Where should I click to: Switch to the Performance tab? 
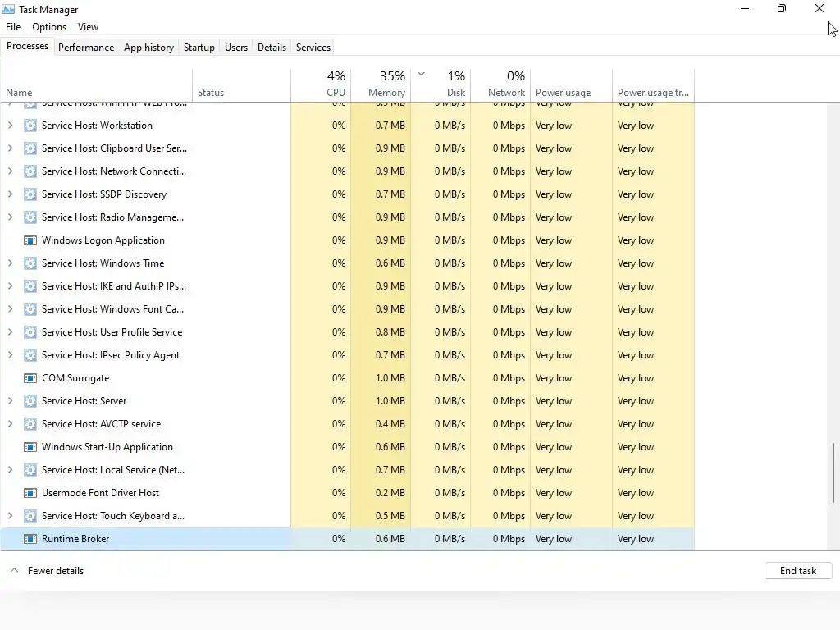[86, 47]
